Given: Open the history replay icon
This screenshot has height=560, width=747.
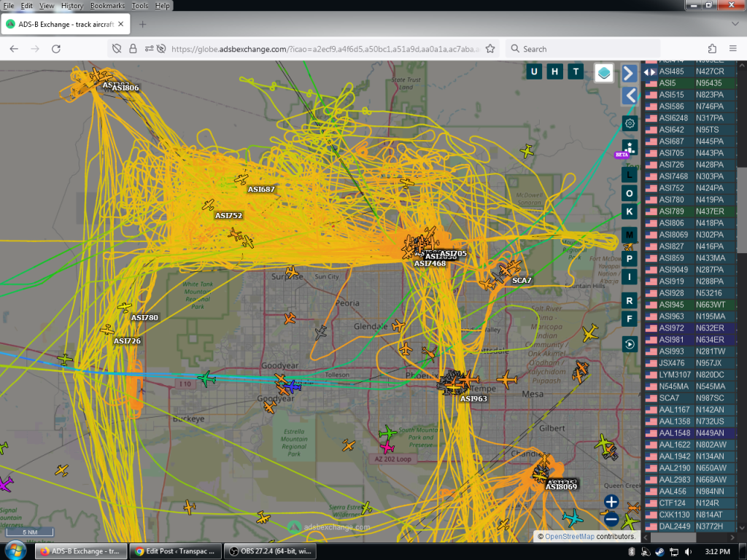Looking at the screenshot, I should pyautogui.click(x=630, y=344).
